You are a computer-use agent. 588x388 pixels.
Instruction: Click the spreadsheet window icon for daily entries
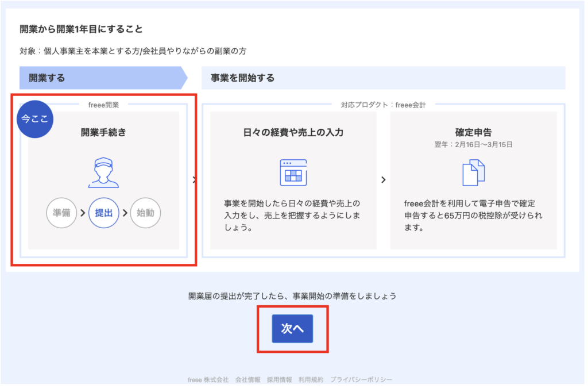(293, 173)
